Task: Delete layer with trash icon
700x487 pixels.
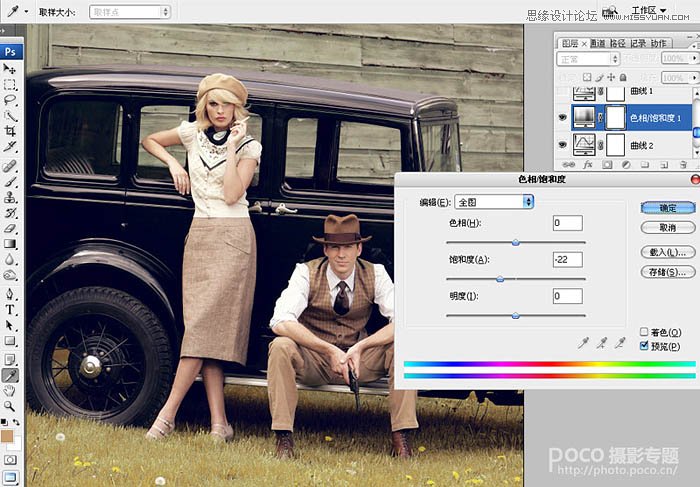Action: (x=683, y=165)
